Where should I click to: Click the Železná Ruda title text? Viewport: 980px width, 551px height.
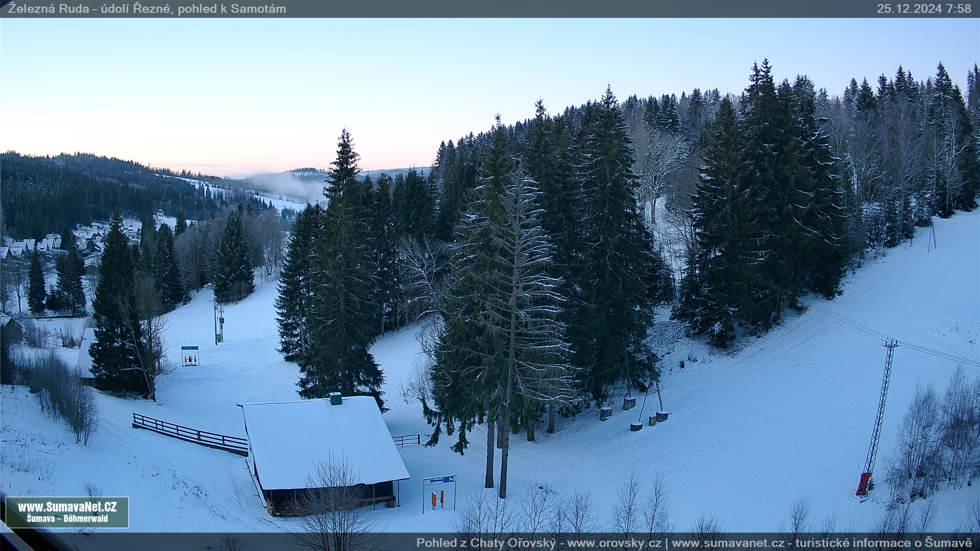click(48, 9)
